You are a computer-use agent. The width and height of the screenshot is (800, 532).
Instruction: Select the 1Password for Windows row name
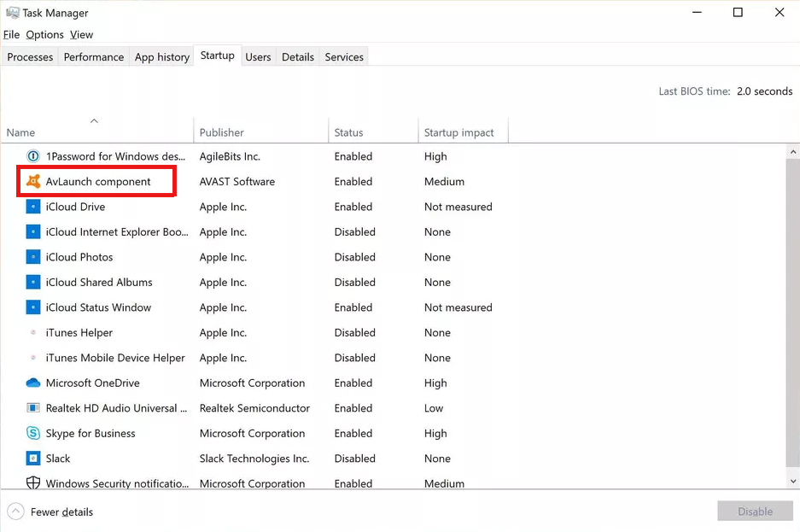pos(115,156)
